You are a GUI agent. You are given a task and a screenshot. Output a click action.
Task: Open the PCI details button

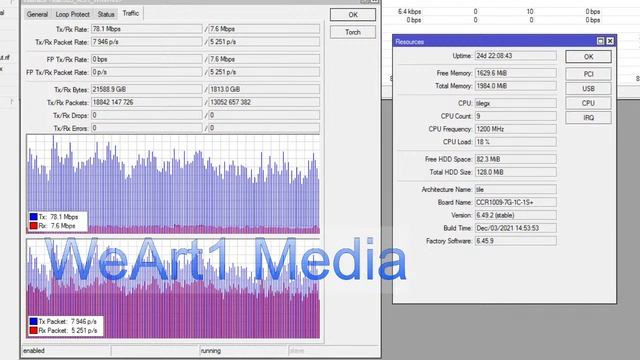click(588, 74)
